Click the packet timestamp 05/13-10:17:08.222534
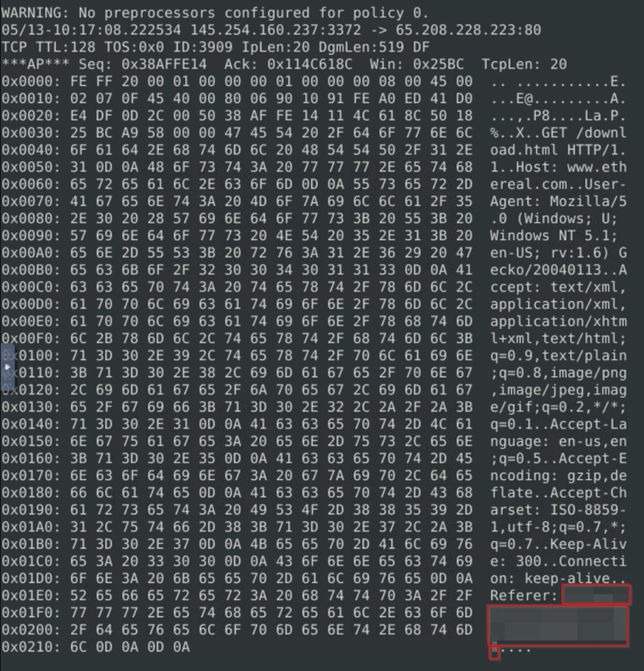Screen dimensions: 644x671 point(91,30)
